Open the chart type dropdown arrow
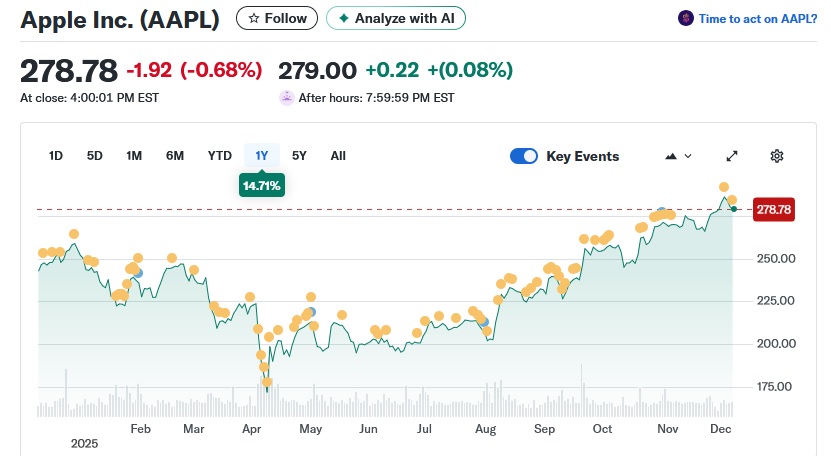Screen dimensions: 831x456 point(688,156)
